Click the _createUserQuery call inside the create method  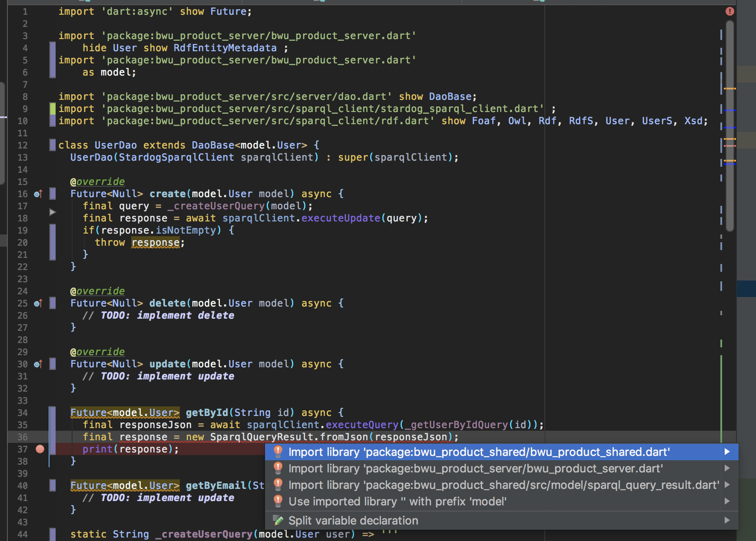[x=216, y=206]
